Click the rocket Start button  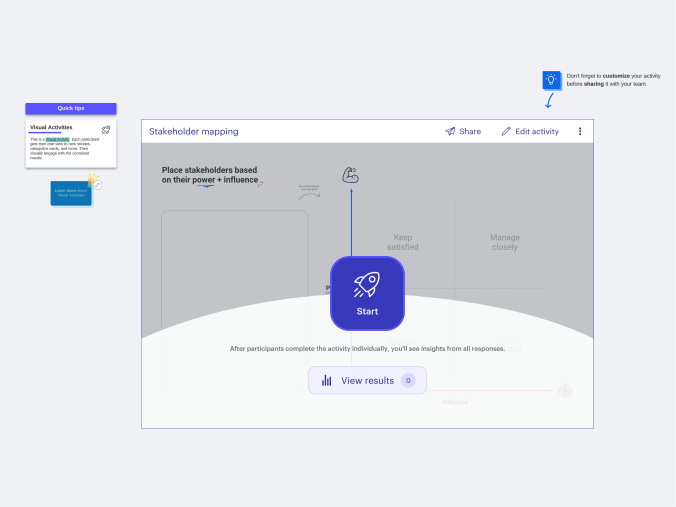point(367,293)
